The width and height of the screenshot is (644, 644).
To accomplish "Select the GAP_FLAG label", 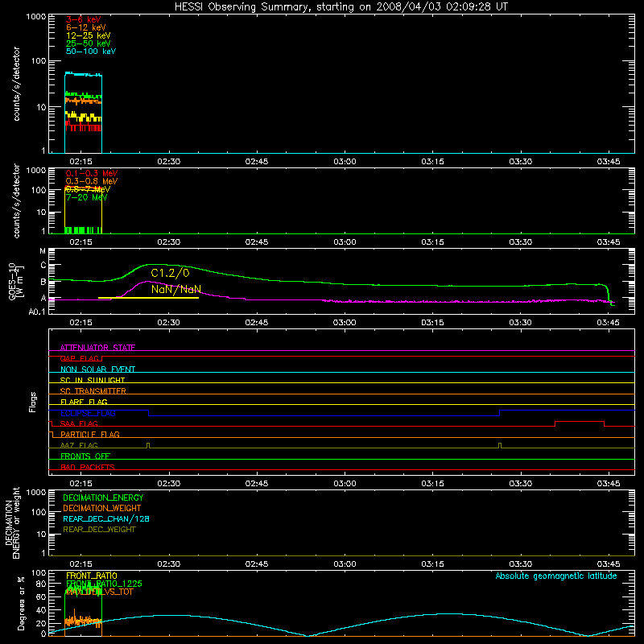I will (80, 358).
